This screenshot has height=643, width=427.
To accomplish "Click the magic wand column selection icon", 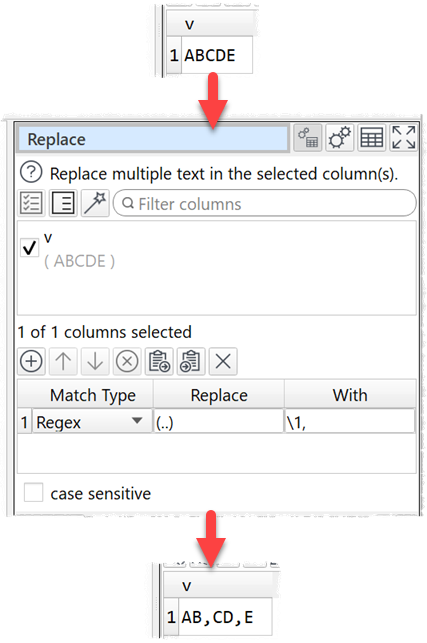I will pyautogui.click(x=95, y=203).
